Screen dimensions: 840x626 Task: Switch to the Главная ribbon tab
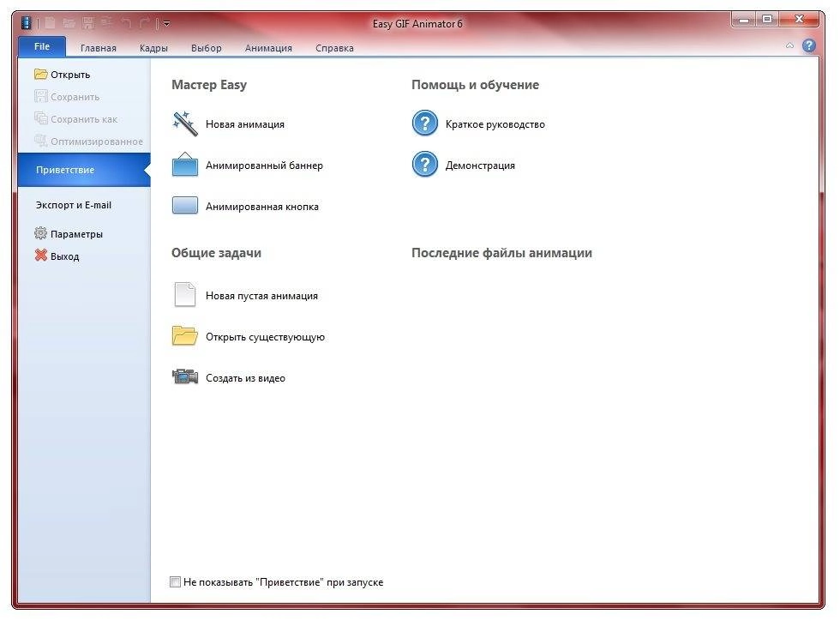pos(98,48)
